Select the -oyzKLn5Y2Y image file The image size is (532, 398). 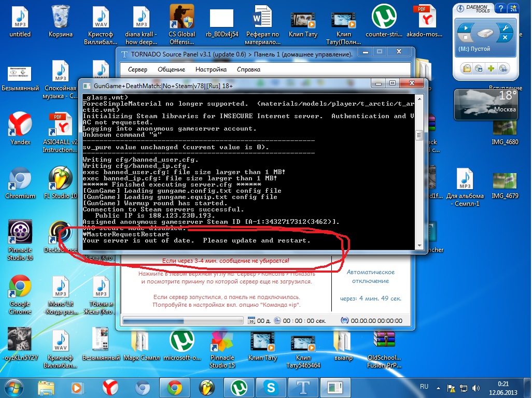click(x=20, y=344)
